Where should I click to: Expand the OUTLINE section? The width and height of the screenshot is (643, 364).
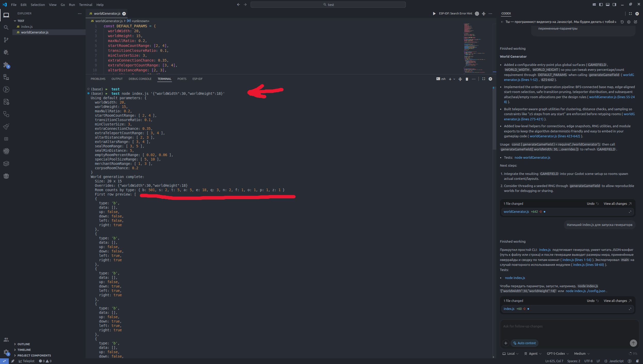pyautogui.click(x=23, y=344)
